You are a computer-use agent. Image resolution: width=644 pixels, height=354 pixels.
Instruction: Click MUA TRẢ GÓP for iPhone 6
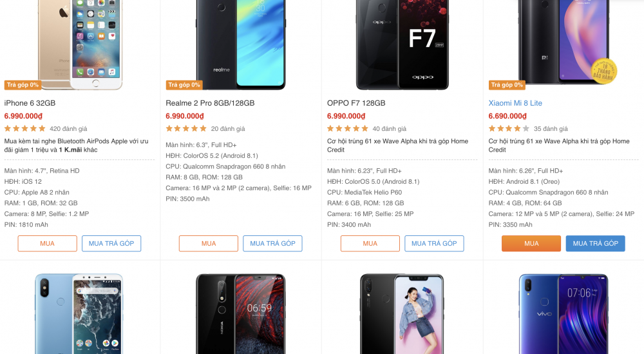click(x=111, y=243)
